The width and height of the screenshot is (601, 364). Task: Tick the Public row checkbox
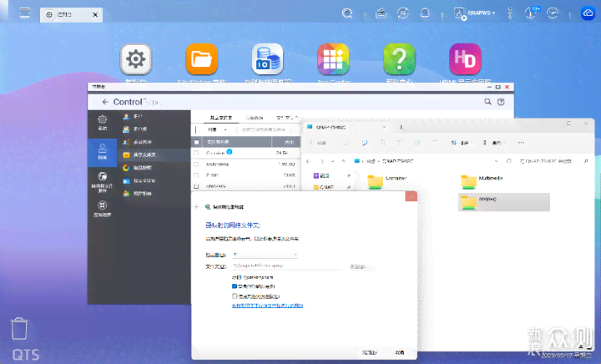pyautogui.click(x=197, y=175)
